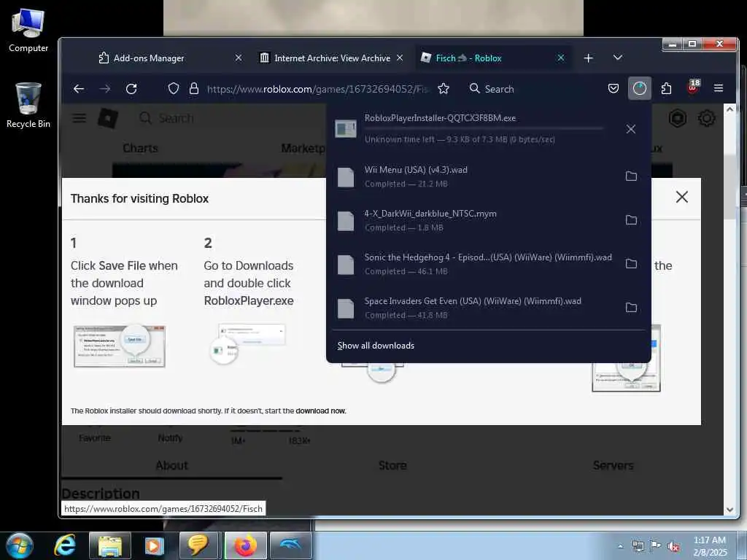Open Internet Explorer from the taskbar

point(65,545)
